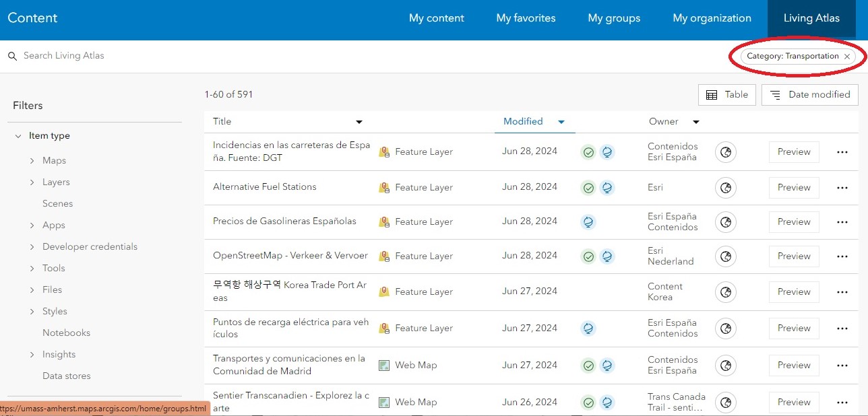Switch to the My groups tab
This screenshot has height=416, width=868.
(x=614, y=18)
